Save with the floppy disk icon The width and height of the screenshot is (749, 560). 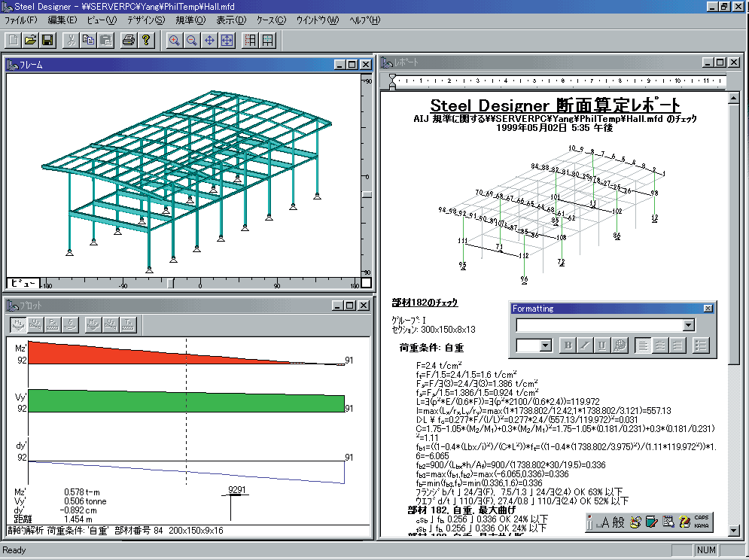[47, 40]
